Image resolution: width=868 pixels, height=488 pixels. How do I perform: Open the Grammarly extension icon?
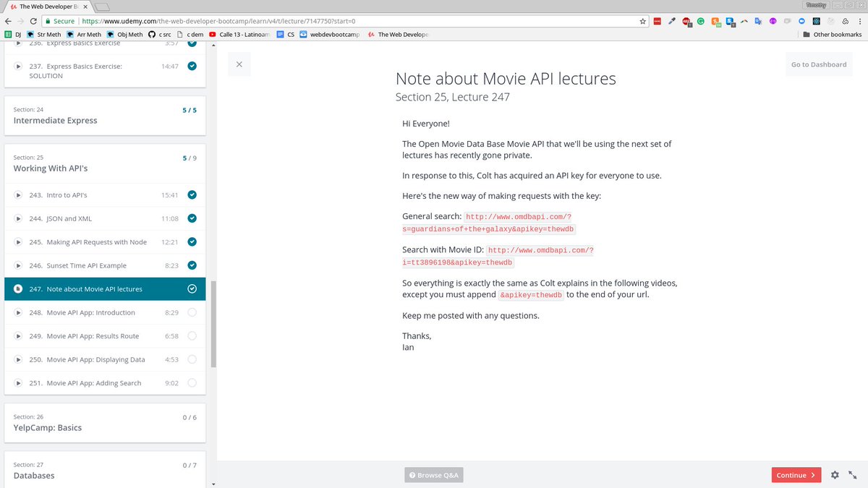(x=700, y=22)
